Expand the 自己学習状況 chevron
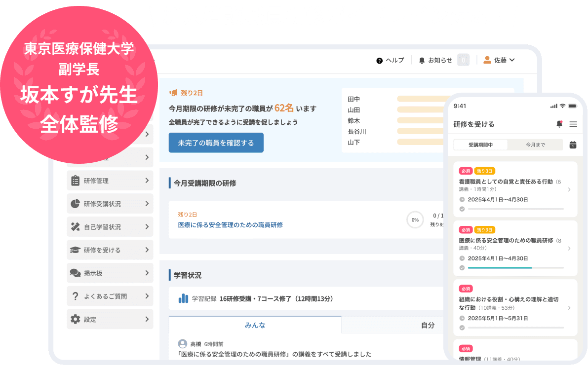Screen dimensions: 588x365 pos(147,227)
